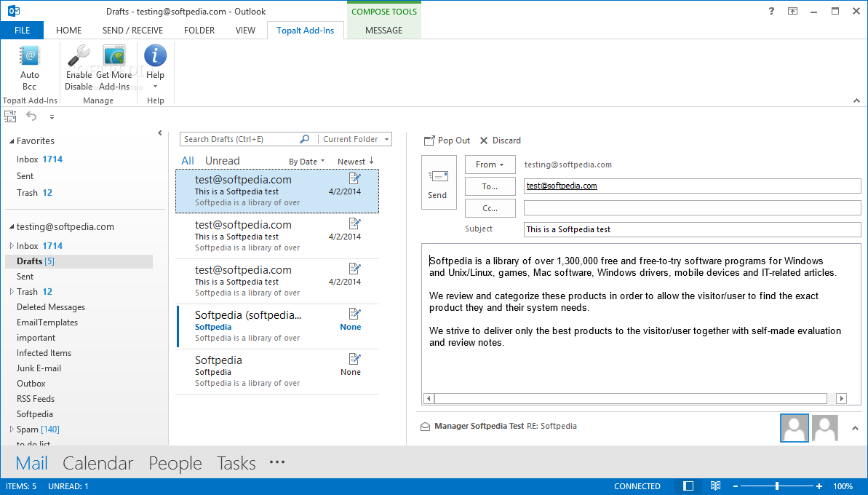Collapse the ribbon with the chevron
The image size is (868, 495).
click(856, 100)
